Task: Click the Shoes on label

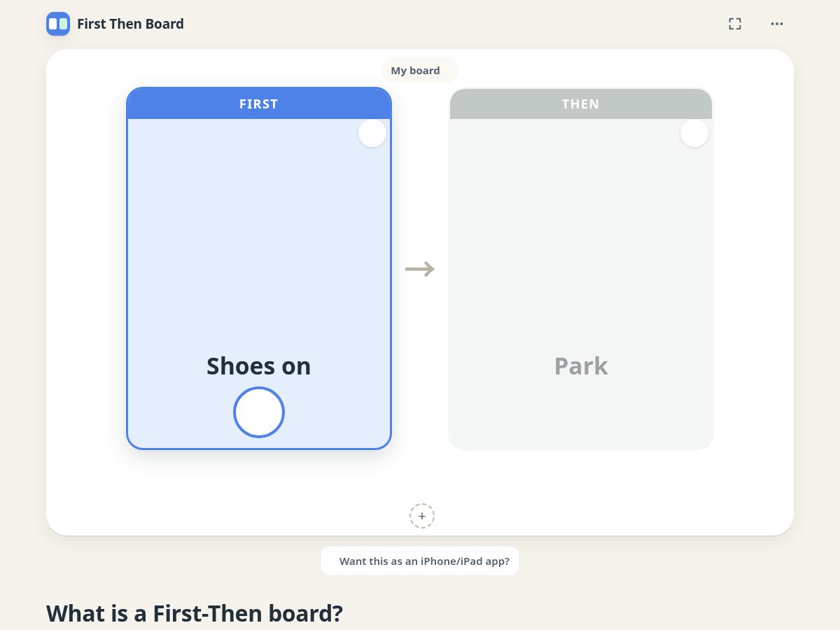Action: point(259,366)
